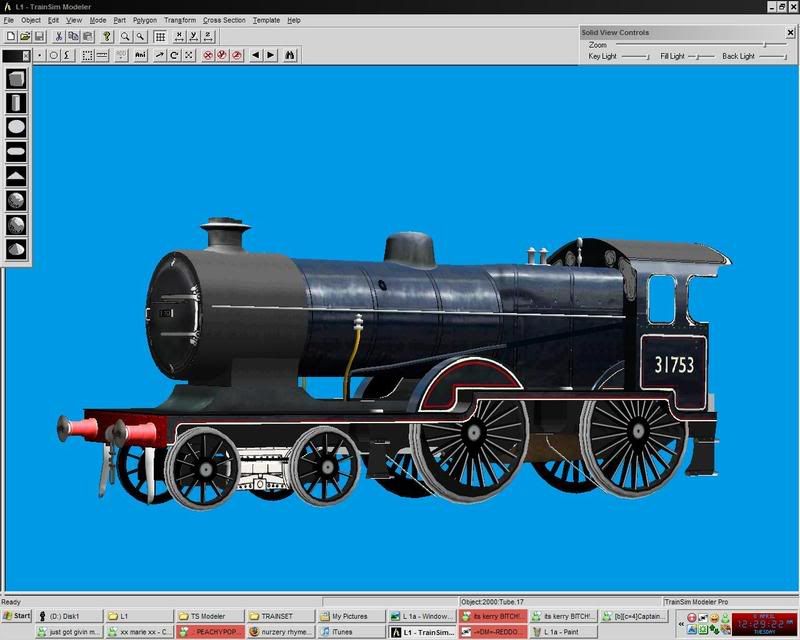Click the right arrow next button
Viewport: 800px width, 640px height.
[270, 55]
